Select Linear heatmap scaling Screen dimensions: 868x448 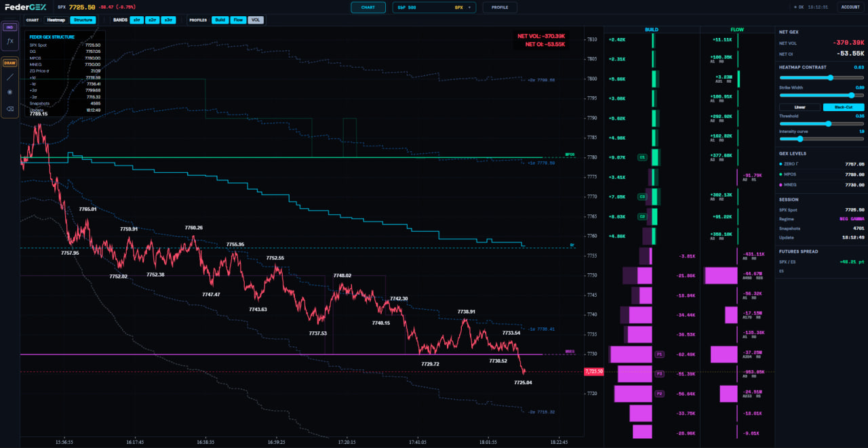[800, 107]
